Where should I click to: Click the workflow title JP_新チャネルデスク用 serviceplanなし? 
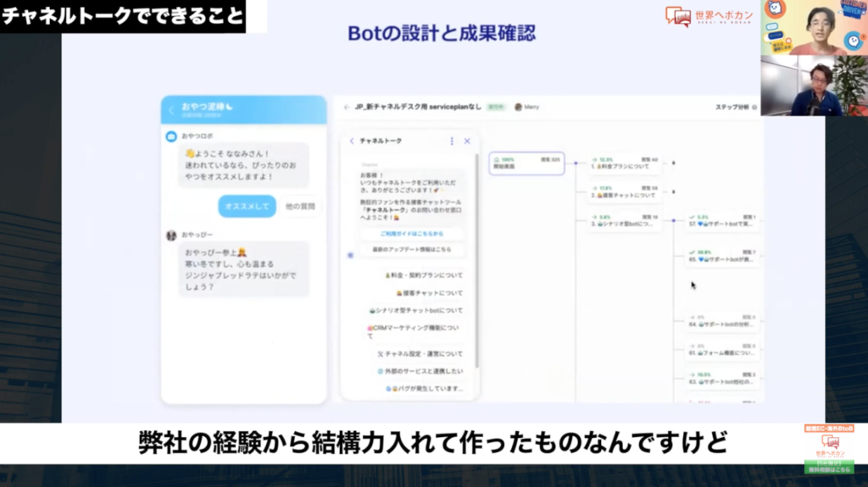pos(417,108)
